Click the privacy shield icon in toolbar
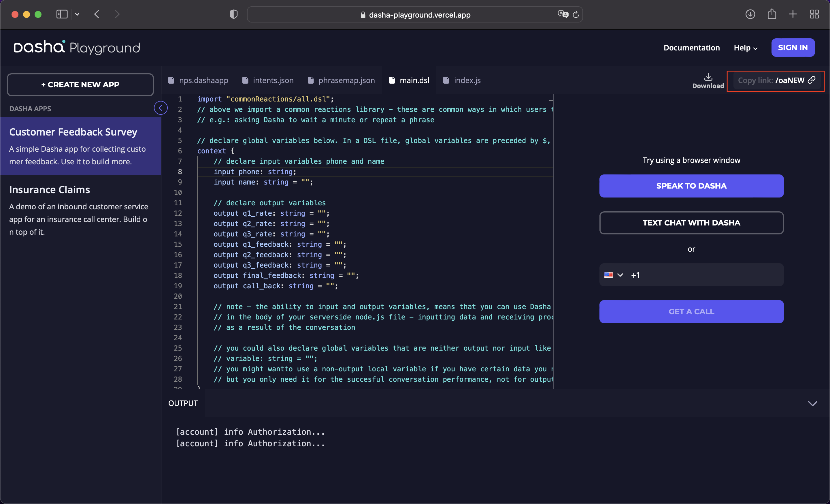 [x=233, y=14]
